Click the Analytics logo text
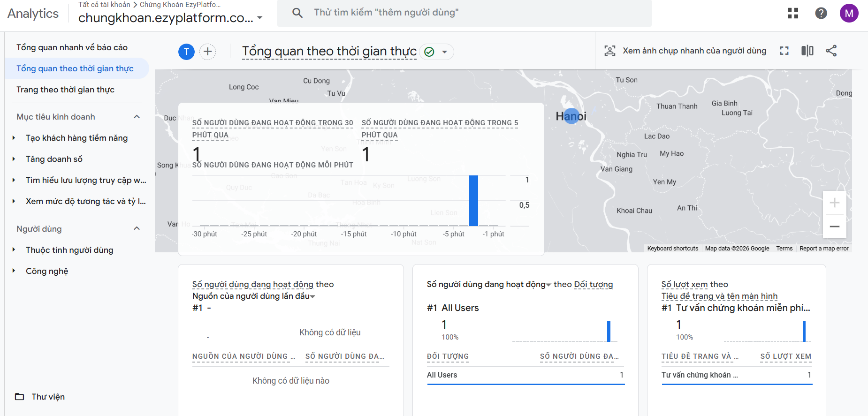868x416 pixels. point(33,14)
